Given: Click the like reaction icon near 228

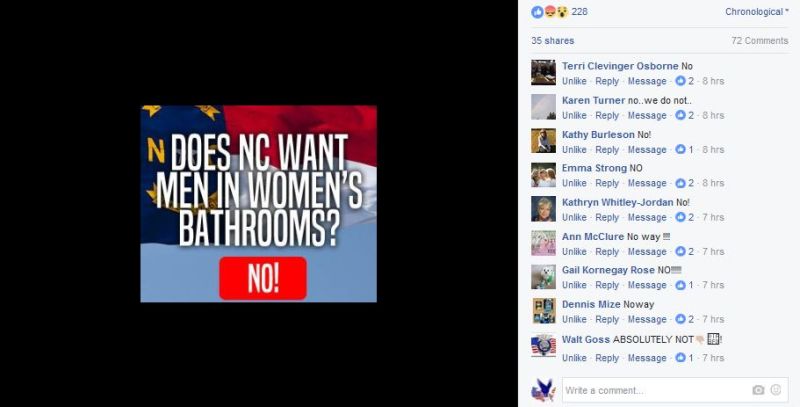Looking at the screenshot, I should (537, 12).
